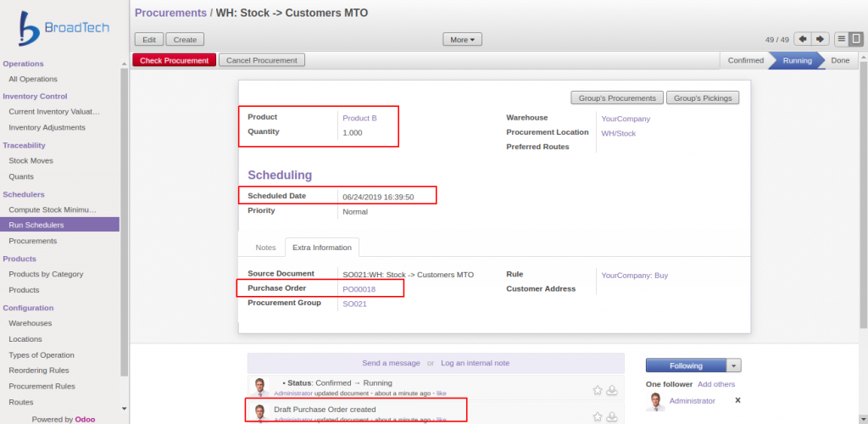Switch to form view icon
The width and height of the screenshot is (868, 424).
point(856,39)
